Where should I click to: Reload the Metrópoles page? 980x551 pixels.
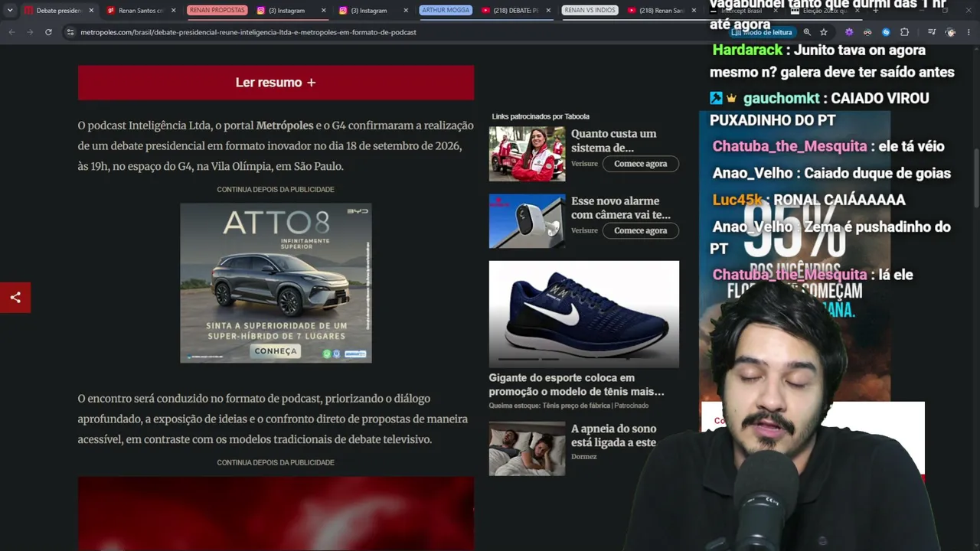pyautogui.click(x=48, y=32)
